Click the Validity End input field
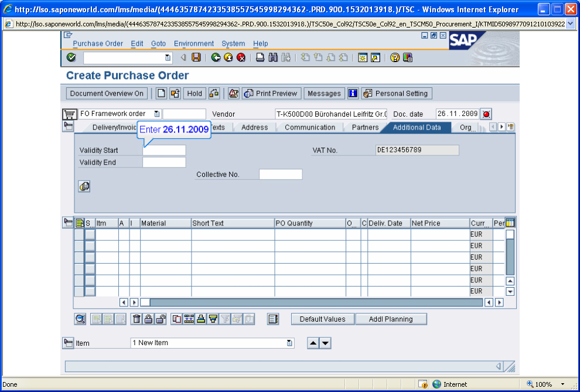Screen dimensions: 580x392 tap(164, 162)
